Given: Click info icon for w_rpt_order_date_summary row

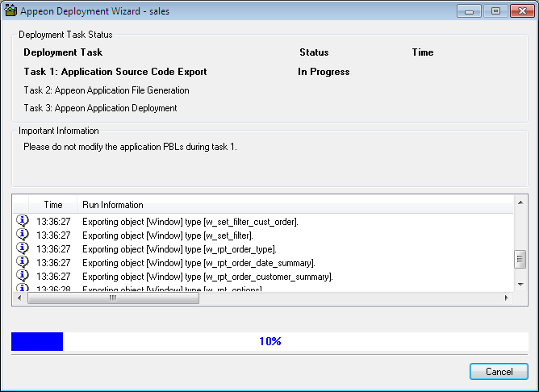Looking at the screenshot, I should click(x=23, y=262).
